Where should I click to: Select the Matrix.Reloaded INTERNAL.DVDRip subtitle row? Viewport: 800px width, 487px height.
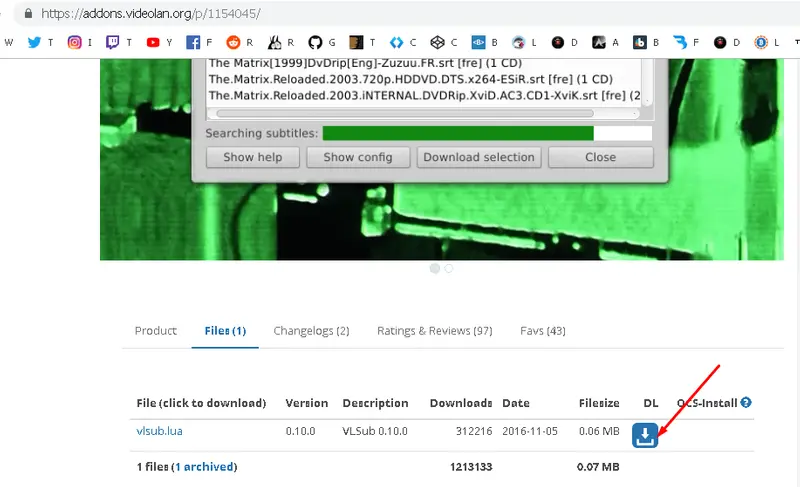424,95
